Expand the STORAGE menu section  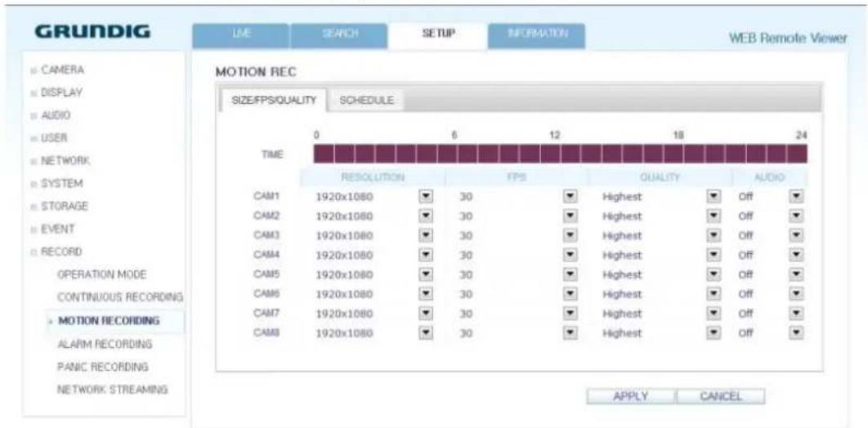click(x=59, y=207)
